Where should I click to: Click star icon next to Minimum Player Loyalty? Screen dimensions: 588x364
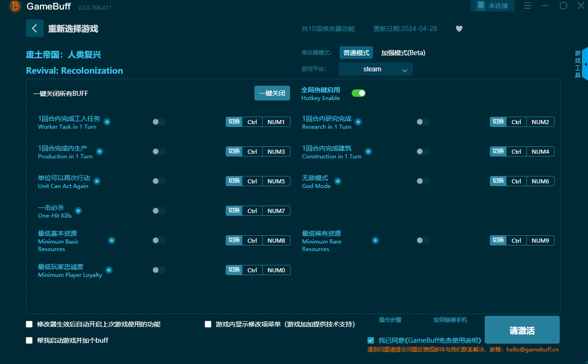(x=109, y=270)
